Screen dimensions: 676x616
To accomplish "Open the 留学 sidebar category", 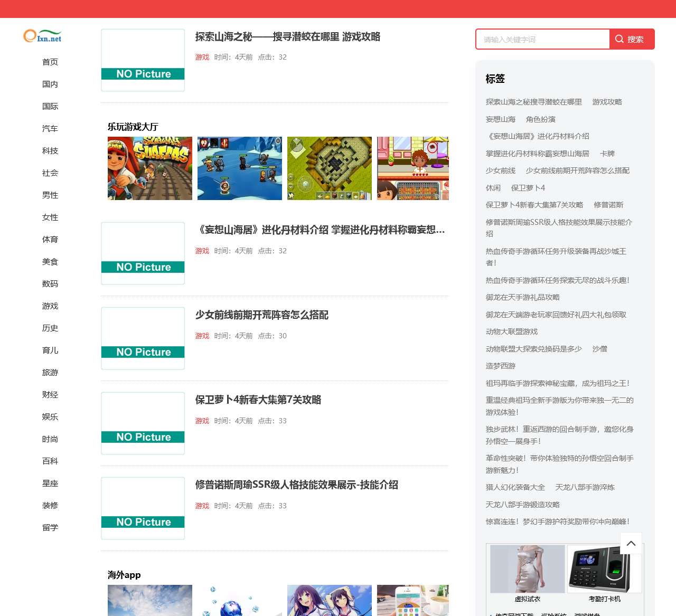I will pos(50,527).
